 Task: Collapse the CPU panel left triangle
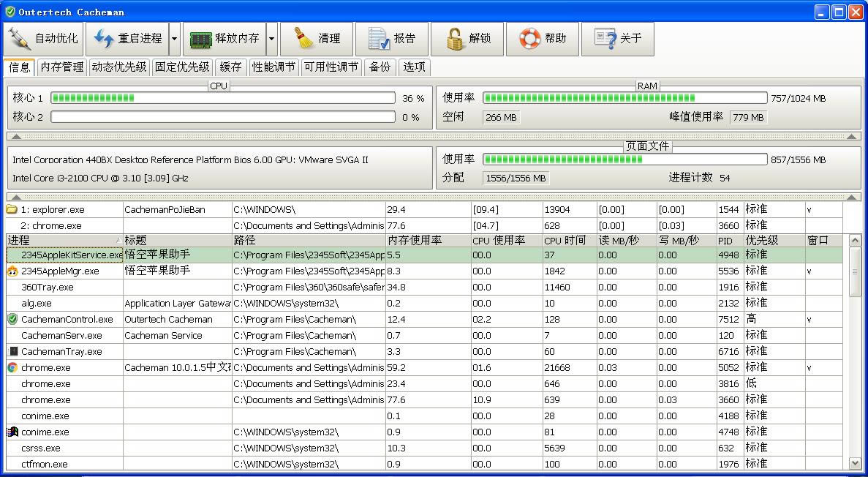(x=17, y=136)
